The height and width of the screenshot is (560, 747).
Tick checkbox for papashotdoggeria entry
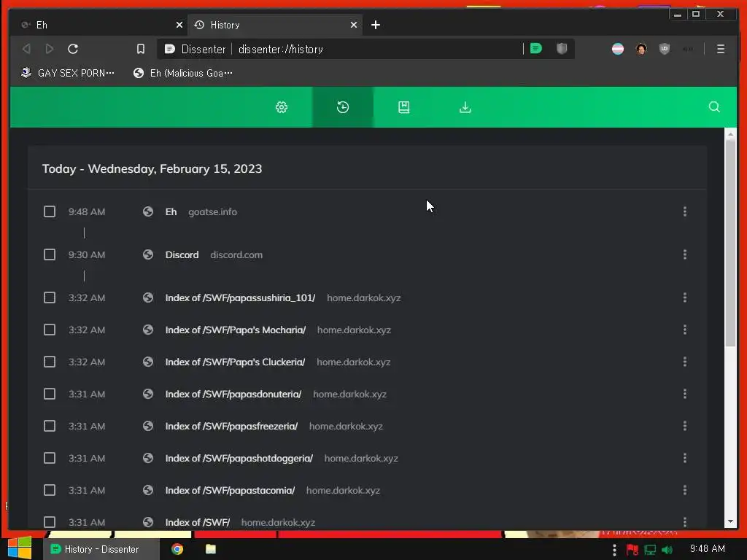tap(50, 458)
